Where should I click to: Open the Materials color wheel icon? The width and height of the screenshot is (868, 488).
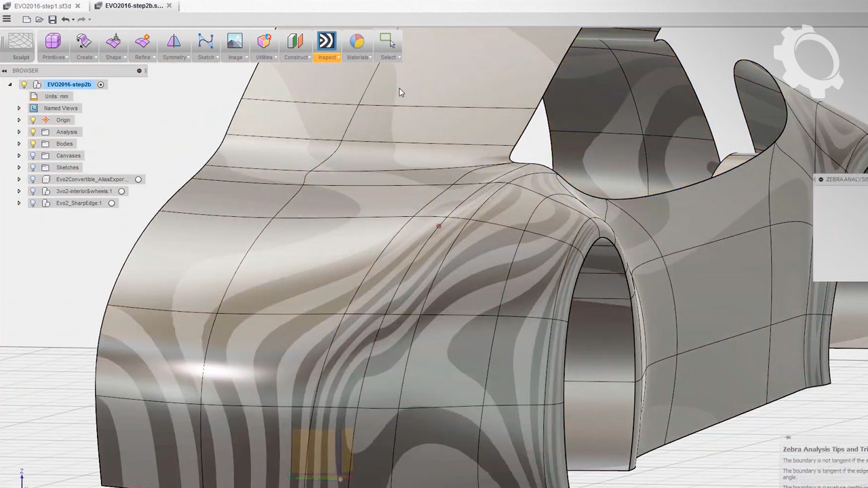click(x=357, y=42)
